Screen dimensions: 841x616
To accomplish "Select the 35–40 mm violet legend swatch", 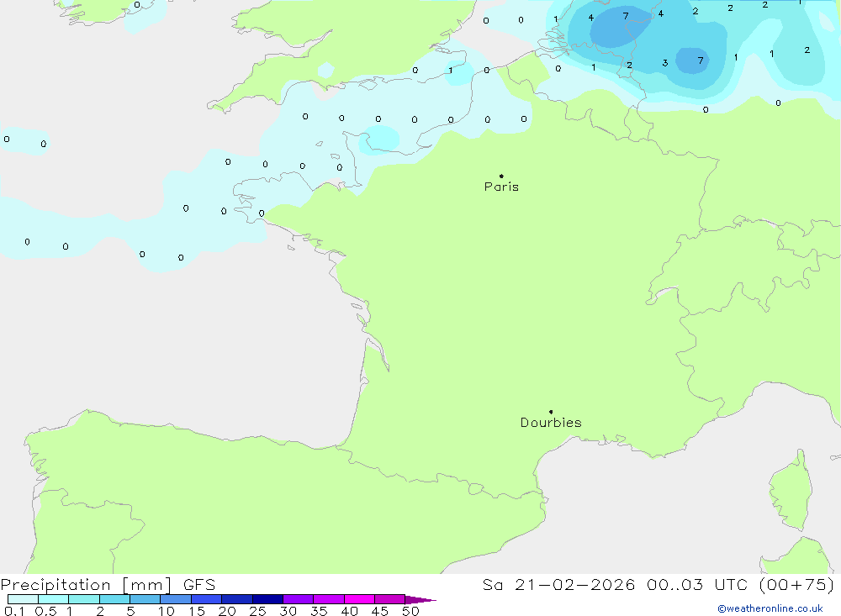I will pos(329,599).
